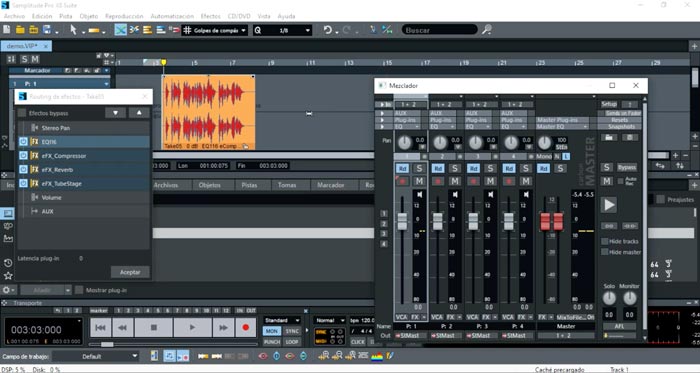This screenshot has width=700, height=373.
Task: Click the FX icon next to eFX_TubeStage
Action: point(34,183)
